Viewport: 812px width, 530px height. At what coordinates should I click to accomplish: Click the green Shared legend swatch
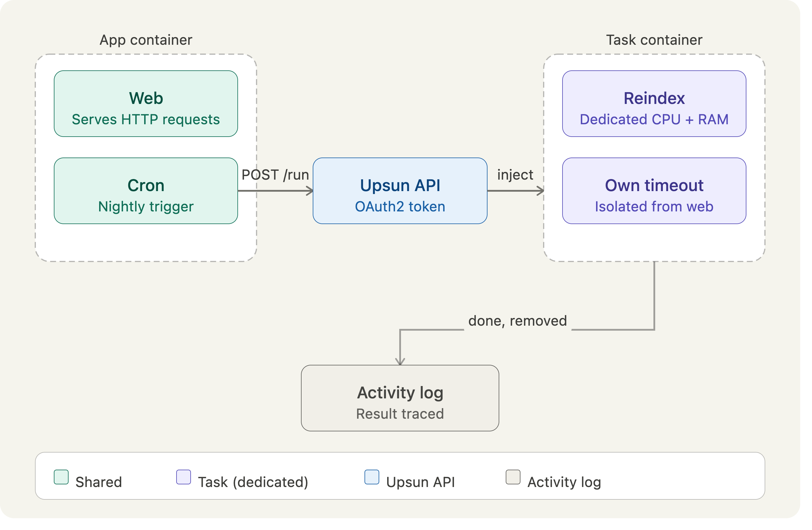[61, 477]
